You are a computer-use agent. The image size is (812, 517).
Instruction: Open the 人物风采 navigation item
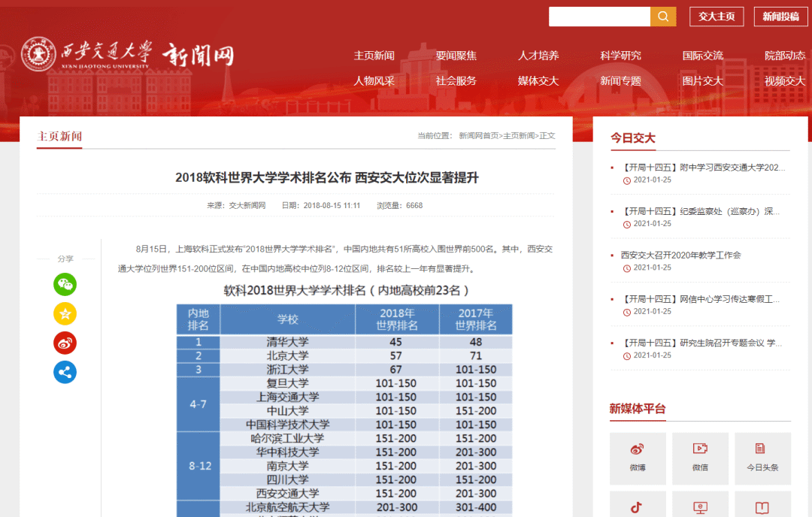(374, 80)
